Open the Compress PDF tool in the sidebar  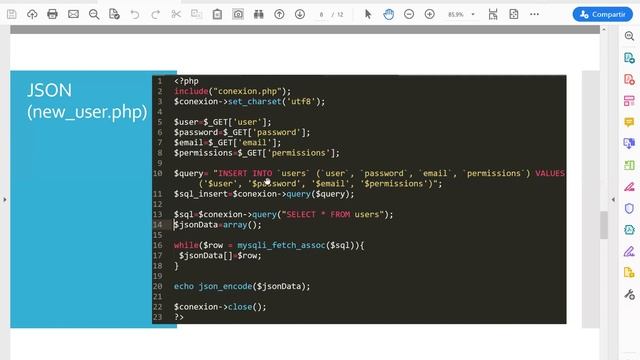629,230
